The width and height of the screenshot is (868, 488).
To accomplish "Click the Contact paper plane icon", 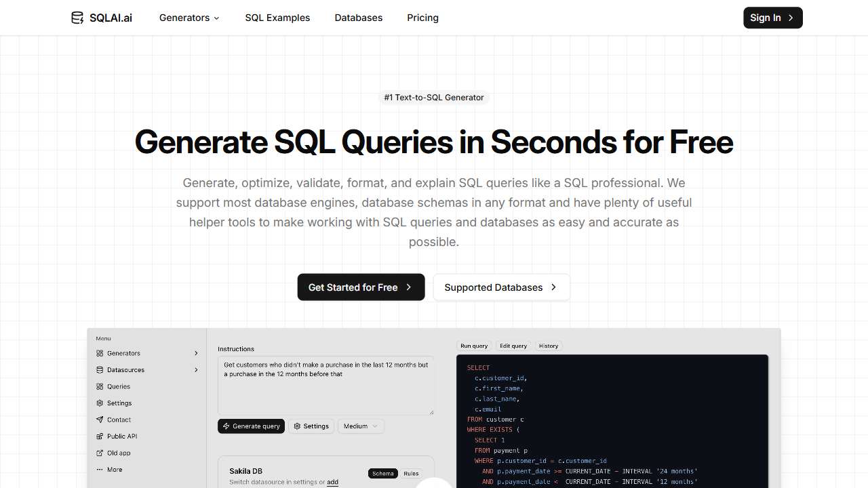I will [x=100, y=420].
